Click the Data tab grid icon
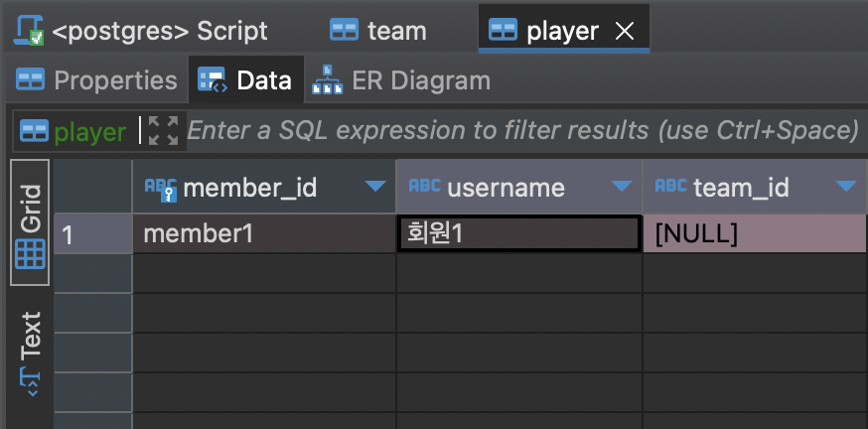868x429 pixels. click(x=212, y=79)
